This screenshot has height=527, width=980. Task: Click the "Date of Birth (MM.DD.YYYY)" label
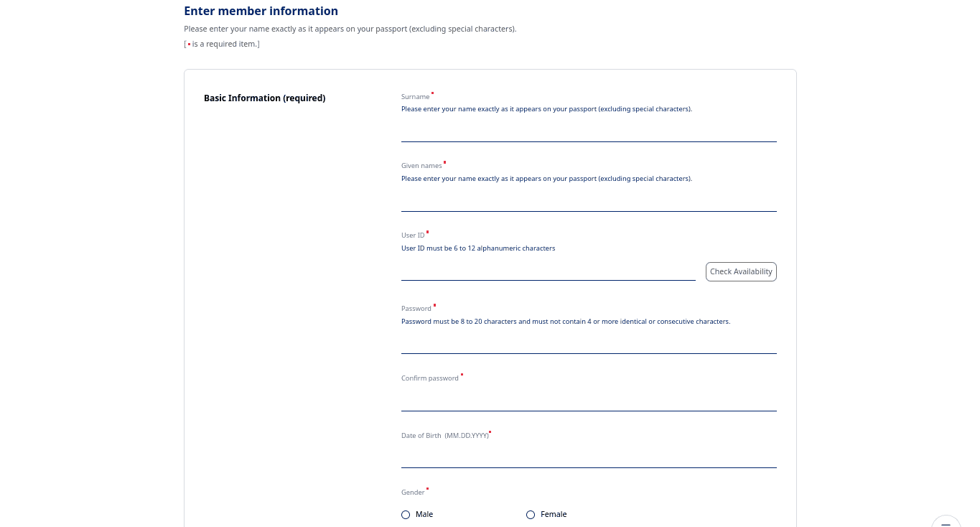(444, 436)
